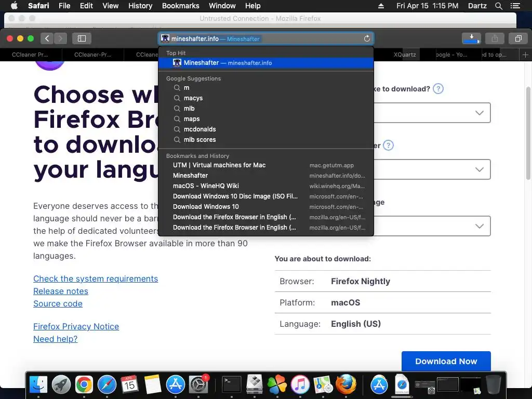The height and width of the screenshot is (399, 532).
Task: Open Spotlight search in the menu bar
Action: coord(498,6)
